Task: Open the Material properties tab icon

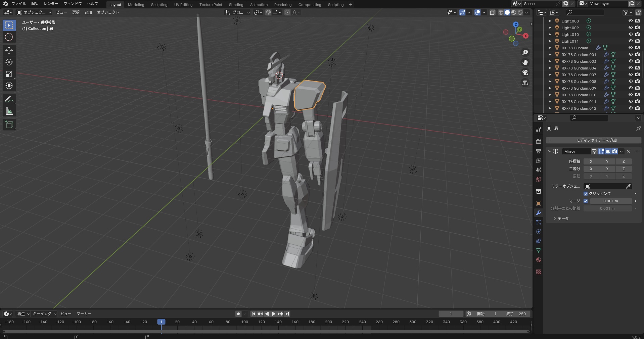Action: coord(539,260)
